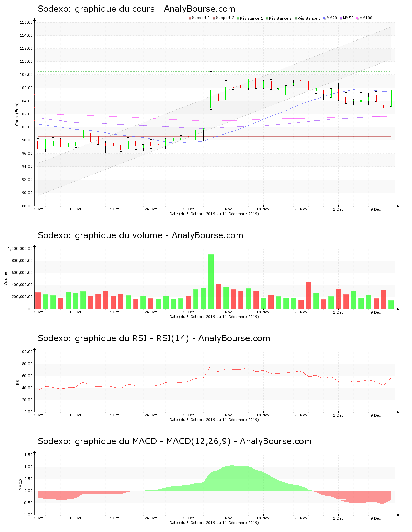Click the last green candlestick on the price chart

coord(391,97)
